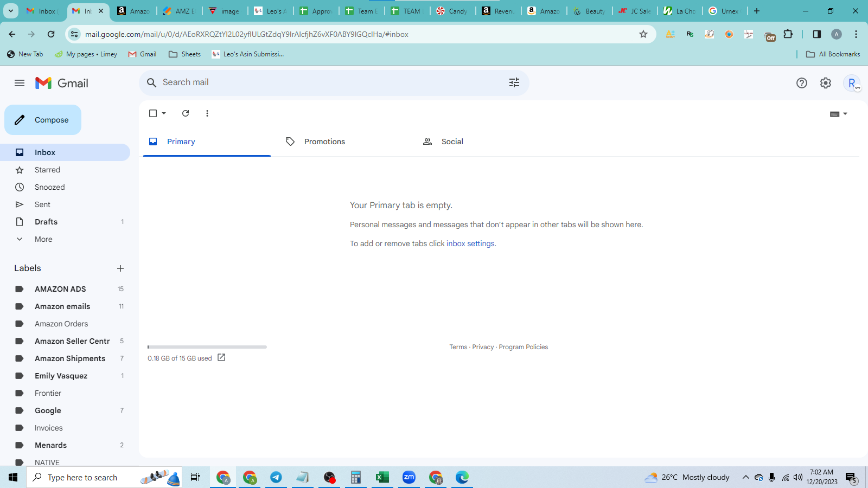Open the Inbox folder
Screen dimensions: 868x488
click(x=65, y=152)
